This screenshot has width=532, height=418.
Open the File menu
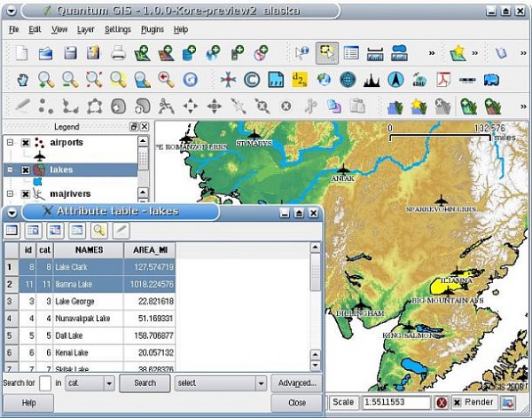13,29
